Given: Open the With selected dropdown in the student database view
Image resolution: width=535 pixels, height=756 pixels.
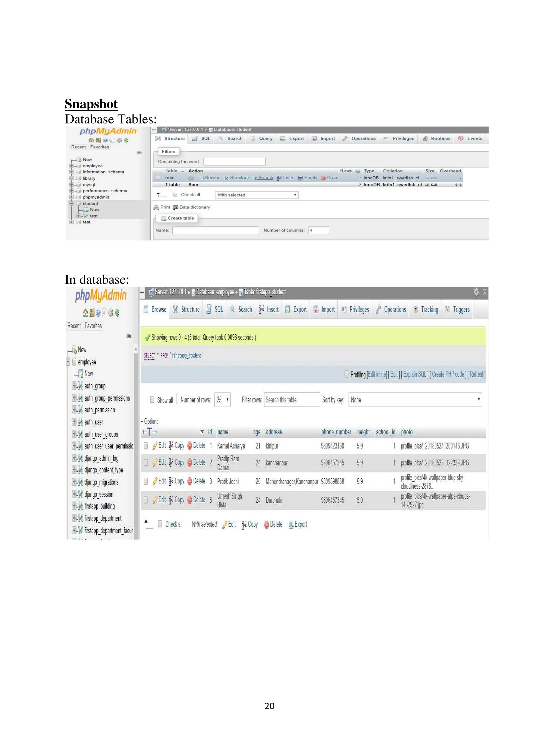Looking at the screenshot, I should click(257, 195).
